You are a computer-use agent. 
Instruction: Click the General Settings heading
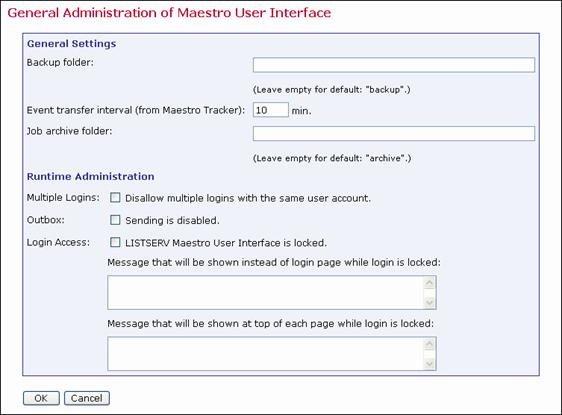[x=71, y=44]
